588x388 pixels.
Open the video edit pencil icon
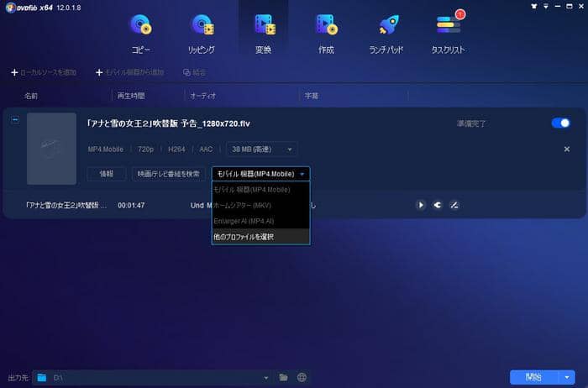tap(454, 205)
